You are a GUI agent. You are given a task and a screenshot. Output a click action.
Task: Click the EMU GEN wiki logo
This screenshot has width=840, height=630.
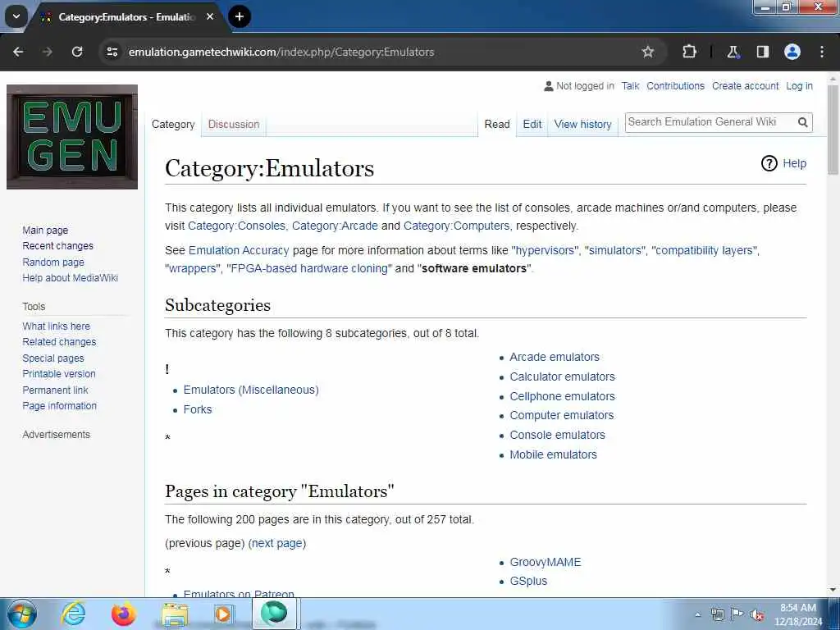point(72,137)
